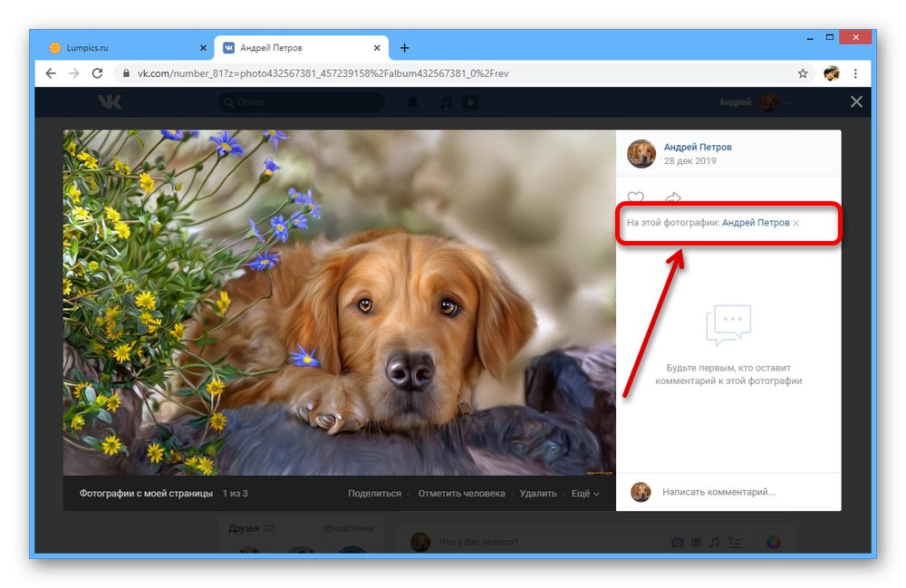The image size is (906, 588).
Task: Attach a photo with the camera icon
Action: click(677, 543)
